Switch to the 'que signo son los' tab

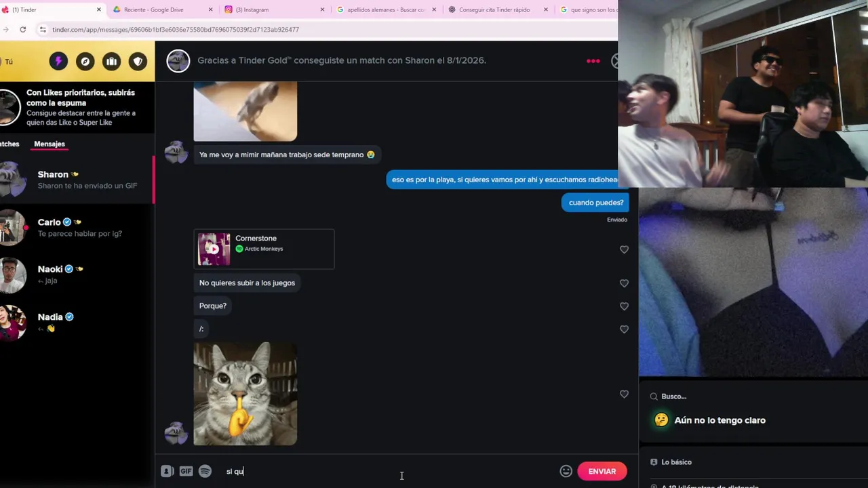click(x=587, y=9)
